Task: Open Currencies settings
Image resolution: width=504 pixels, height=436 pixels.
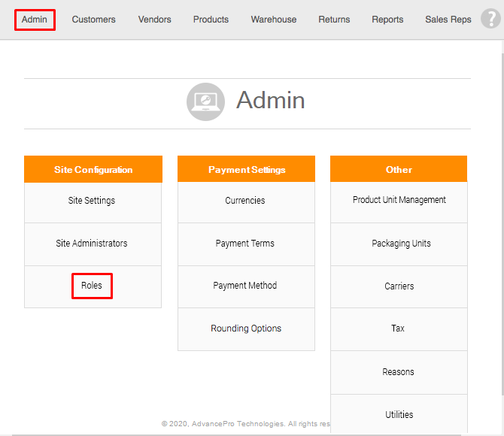Action: tap(245, 201)
